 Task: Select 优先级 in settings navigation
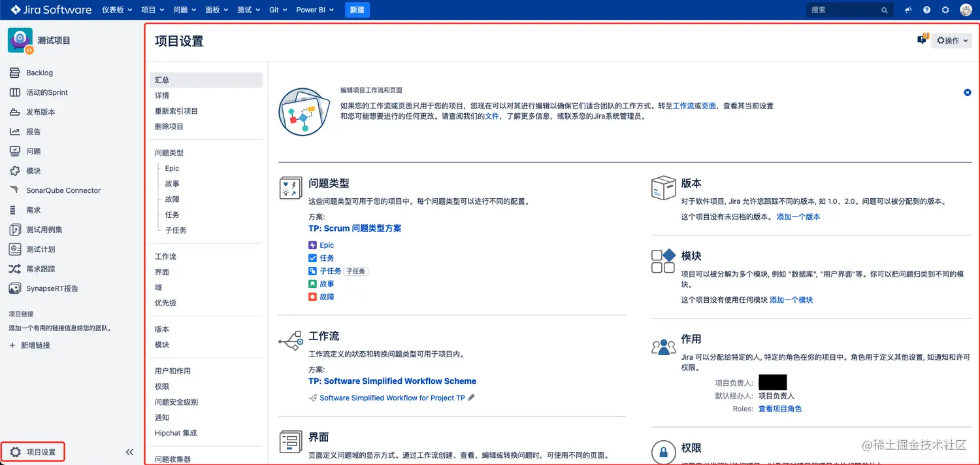(x=166, y=303)
